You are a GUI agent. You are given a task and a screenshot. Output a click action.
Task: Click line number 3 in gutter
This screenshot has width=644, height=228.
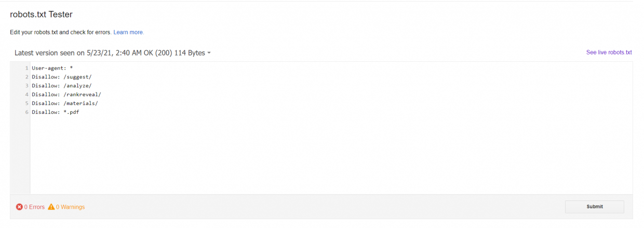26,86
